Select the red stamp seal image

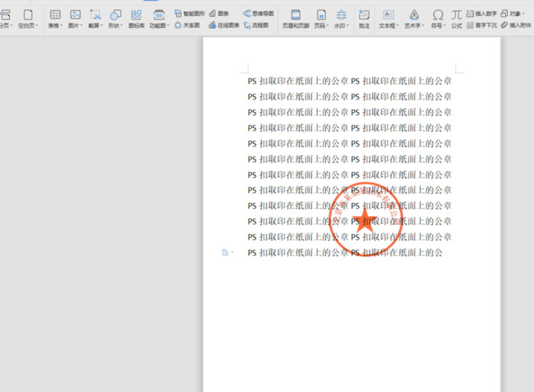(365, 220)
